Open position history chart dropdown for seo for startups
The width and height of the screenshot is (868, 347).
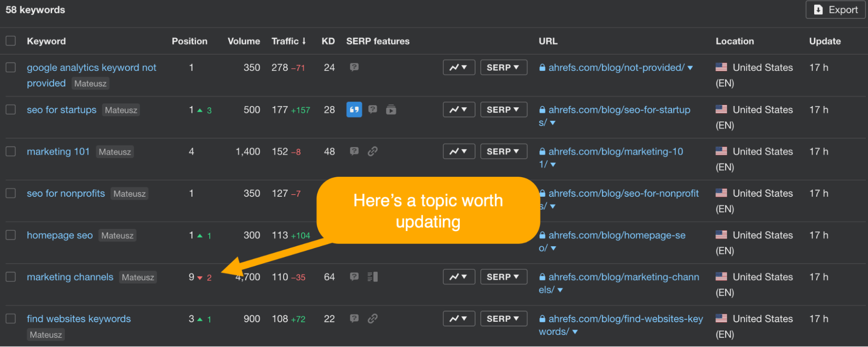point(459,109)
